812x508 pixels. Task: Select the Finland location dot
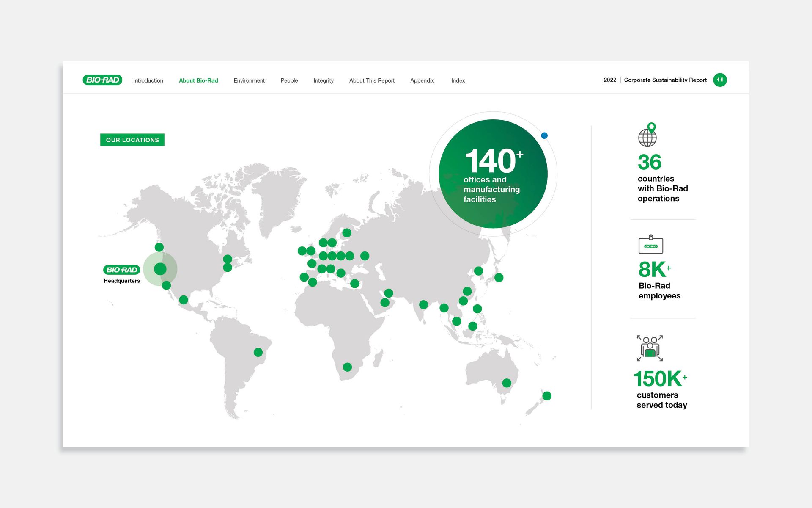pos(347,233)
